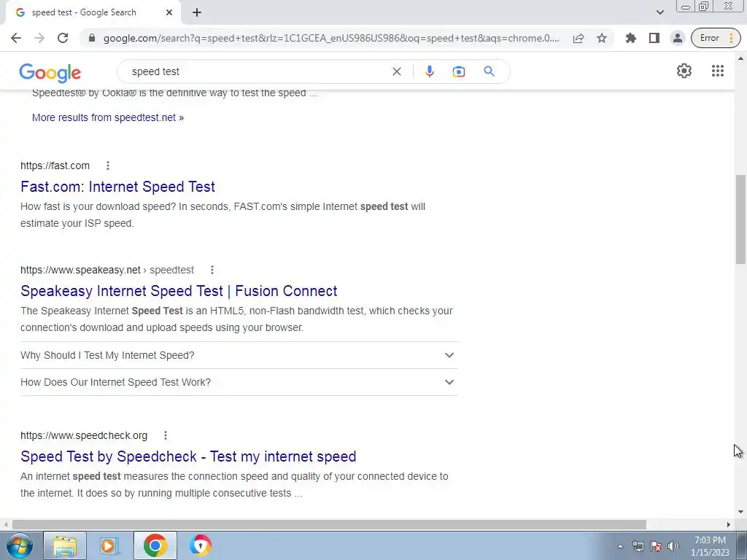Click the Error update button
This screenshot has width=747, height=560.
coord(716,38)
